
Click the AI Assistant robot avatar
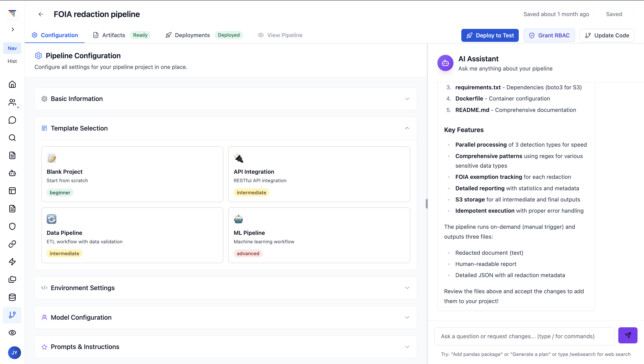click(445, 63)
